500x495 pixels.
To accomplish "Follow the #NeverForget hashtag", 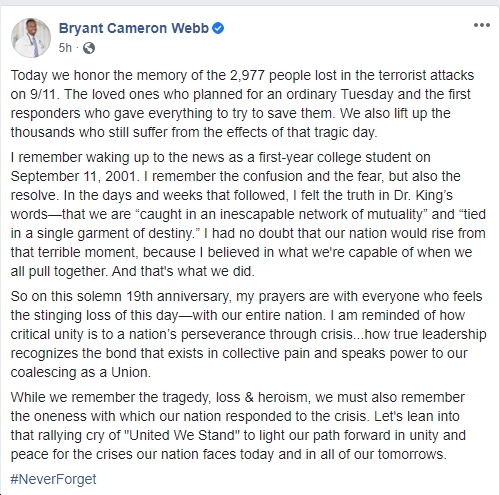I will click(x=53, y=479).
